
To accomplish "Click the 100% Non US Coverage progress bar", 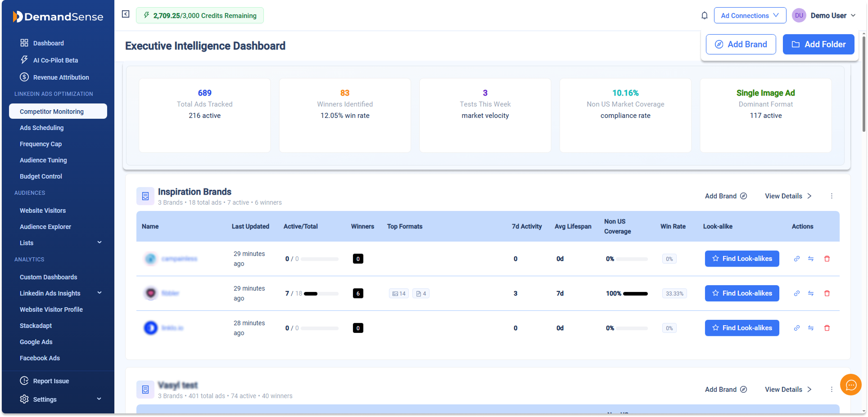I will (635, 294).
